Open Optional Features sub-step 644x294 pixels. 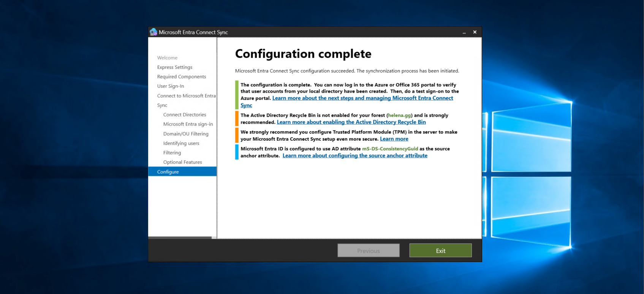pyautogui.click(x=183, y=162)
